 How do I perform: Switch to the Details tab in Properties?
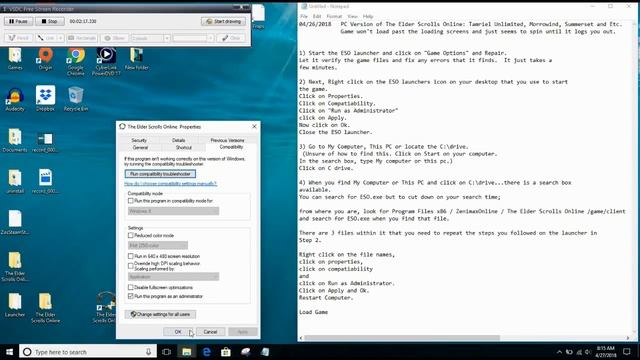(x=178, y=140)
